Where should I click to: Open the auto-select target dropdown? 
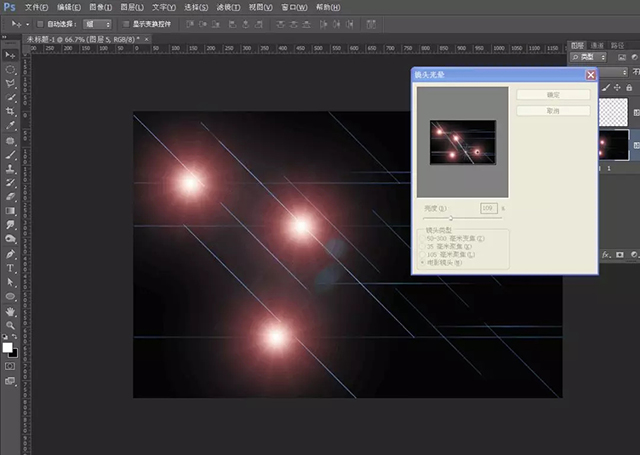(98, 23)
